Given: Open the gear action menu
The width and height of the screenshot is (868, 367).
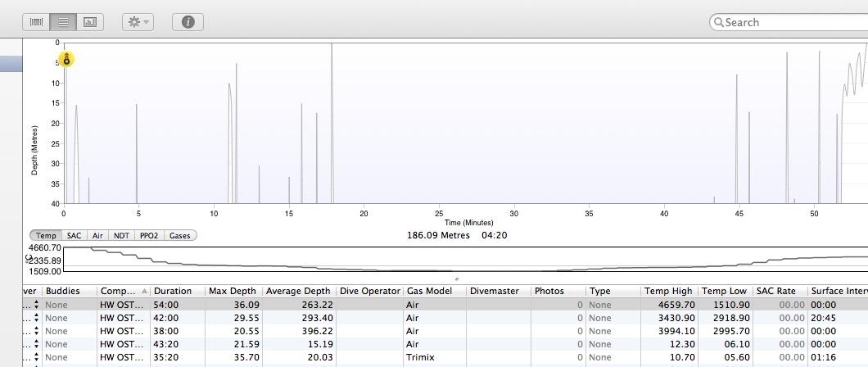Looking at the screenshot, I should tap(137, 22).
